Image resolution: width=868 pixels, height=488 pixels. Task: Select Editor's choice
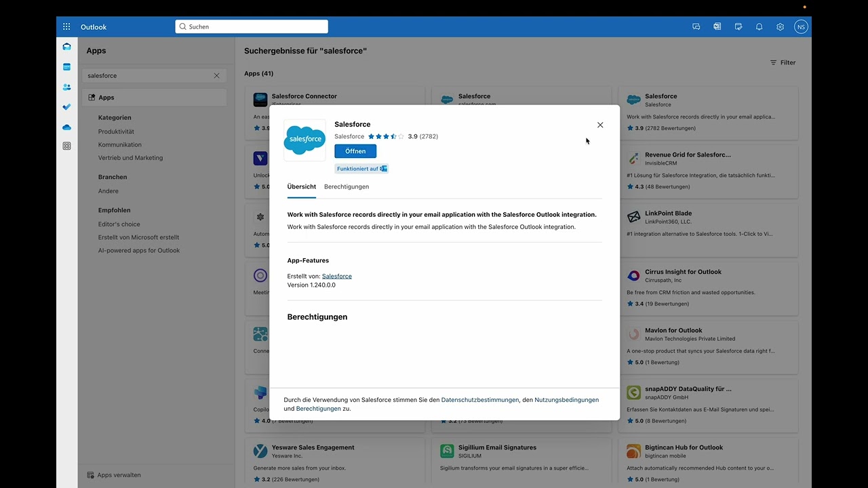tap(119, 224)
